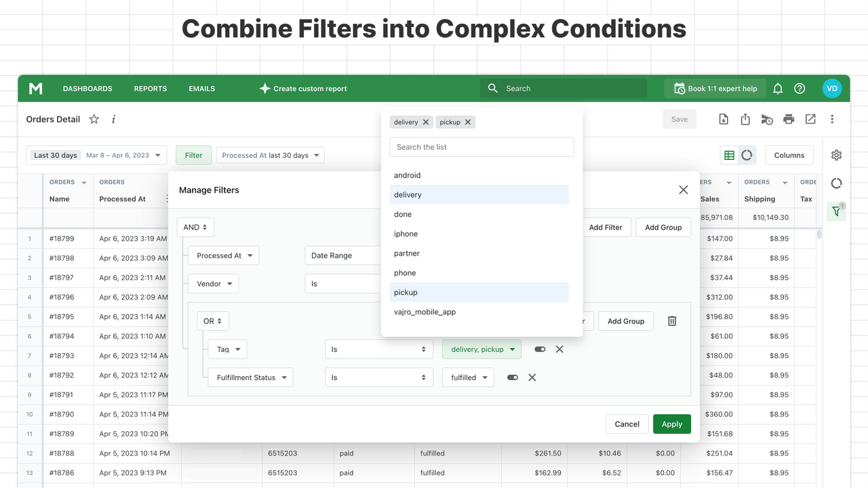Switch to chart view mode
868x488 pixels.
746,155
